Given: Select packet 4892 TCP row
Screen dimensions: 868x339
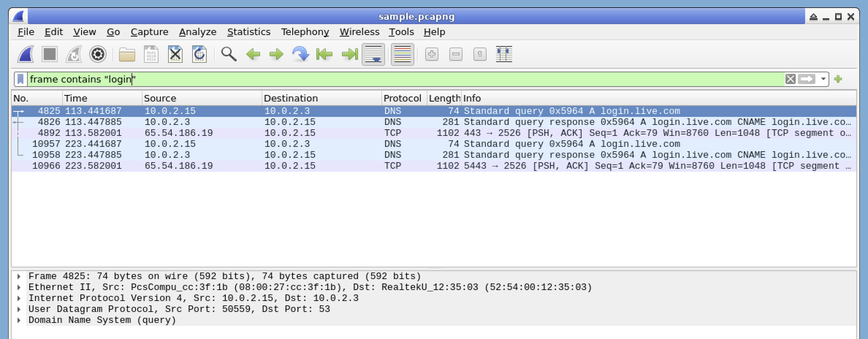Looking at the screenshot, I should (x=434, y=133).
